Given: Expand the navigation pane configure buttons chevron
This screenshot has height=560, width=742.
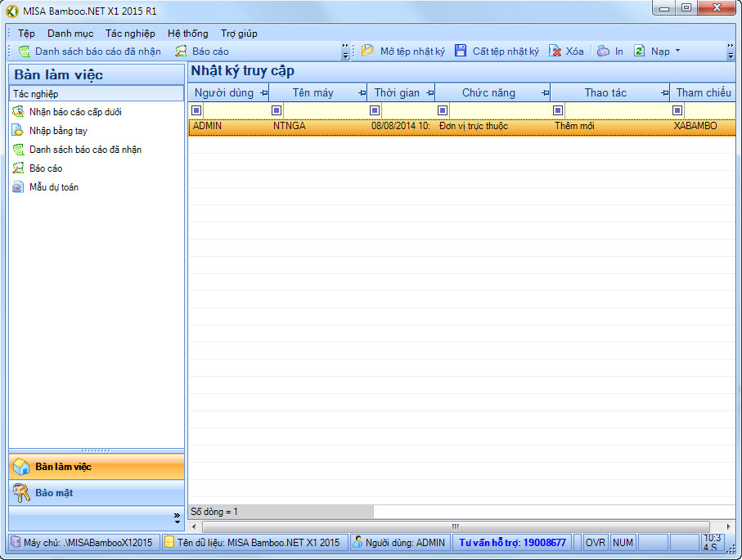Looking at the screenshot, I should pyautogui.click(x=177, y=518).
